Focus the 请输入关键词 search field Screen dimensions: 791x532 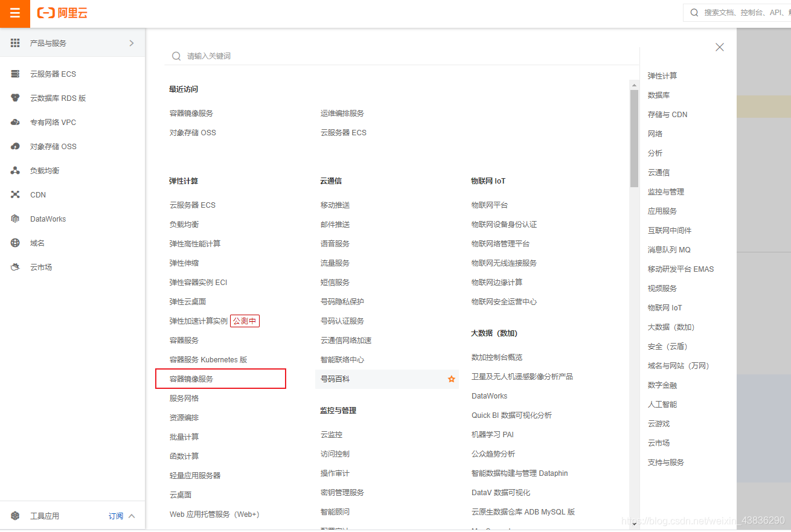click(402, 56)
